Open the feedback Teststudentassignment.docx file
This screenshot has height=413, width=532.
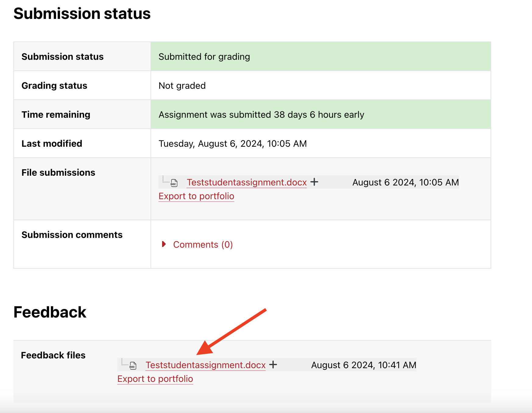click(x=205, y=365)
